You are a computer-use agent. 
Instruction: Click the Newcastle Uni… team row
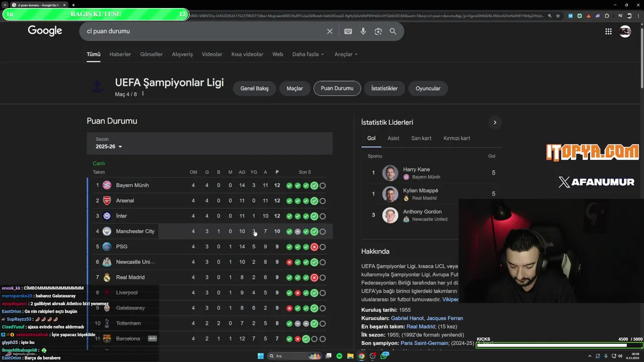coord(209,262)
